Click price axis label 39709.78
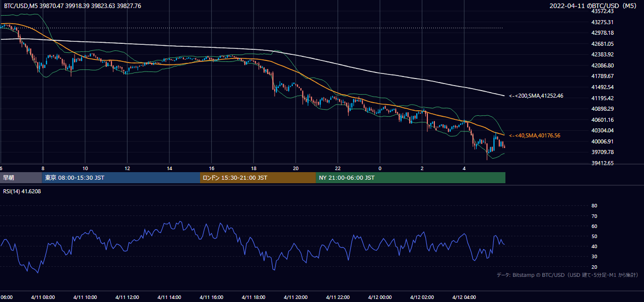This screenshot has width=644, height=302. click(x=602, y=152)
